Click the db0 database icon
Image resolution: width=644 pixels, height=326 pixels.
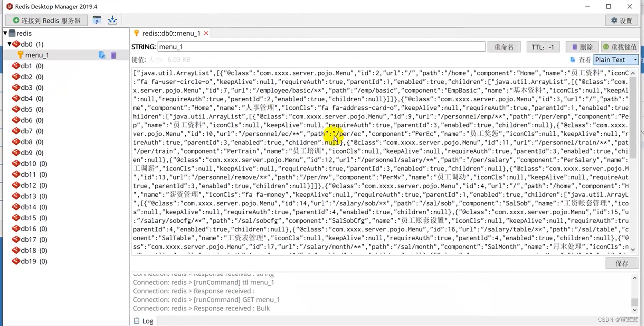(16, 44)
